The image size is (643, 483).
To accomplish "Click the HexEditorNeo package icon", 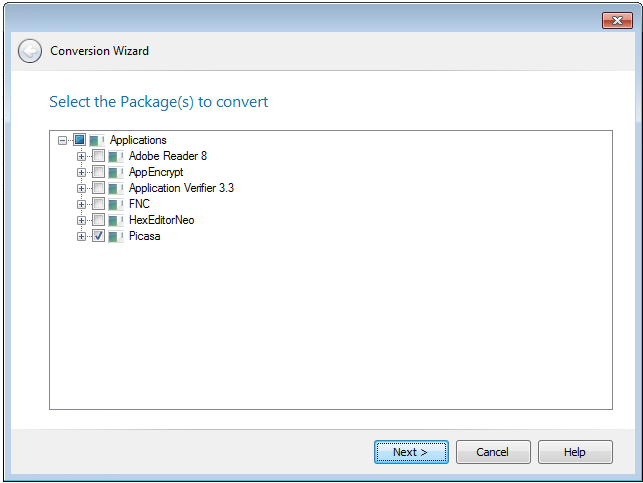I will pos(116,220).
